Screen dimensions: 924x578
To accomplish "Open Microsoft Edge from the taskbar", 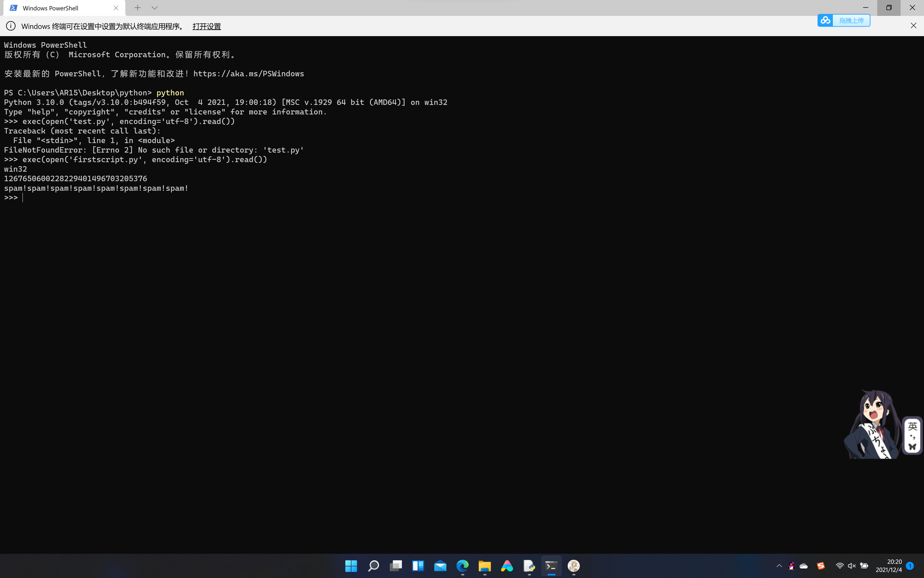I will 462,566.
